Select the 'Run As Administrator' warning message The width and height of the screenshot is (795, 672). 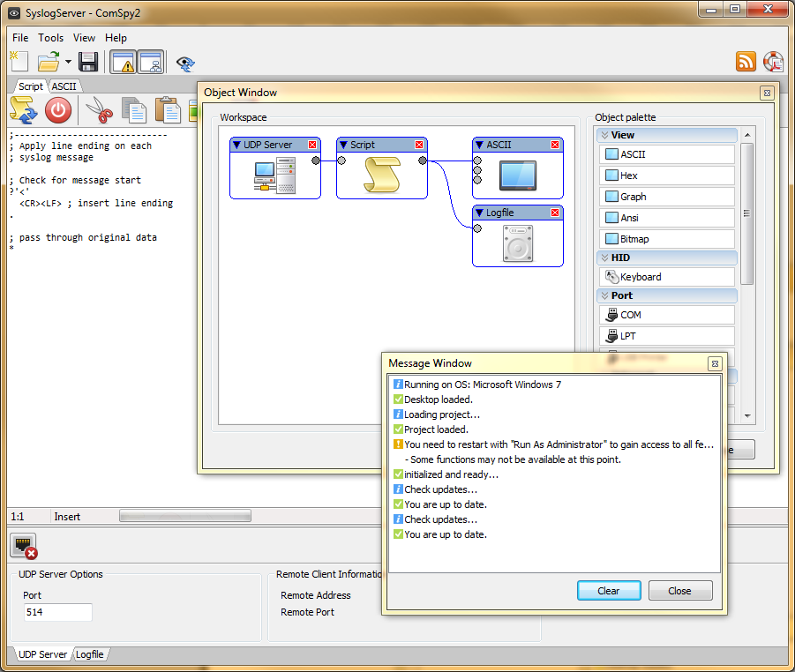(553, 445)
